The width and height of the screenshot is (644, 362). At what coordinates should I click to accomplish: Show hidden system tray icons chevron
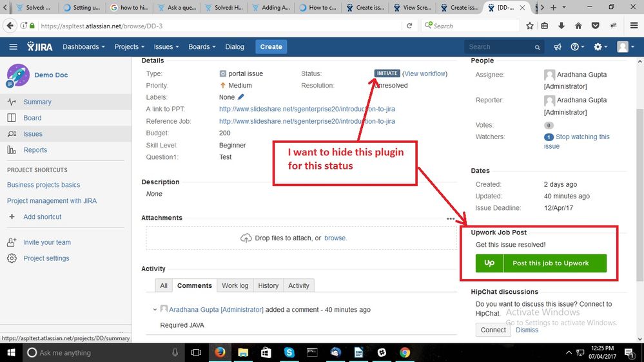pos(569,352)
